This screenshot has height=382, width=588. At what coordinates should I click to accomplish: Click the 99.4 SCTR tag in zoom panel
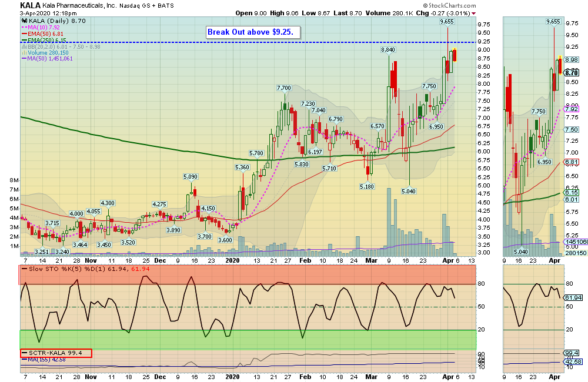tap(572, 353)
